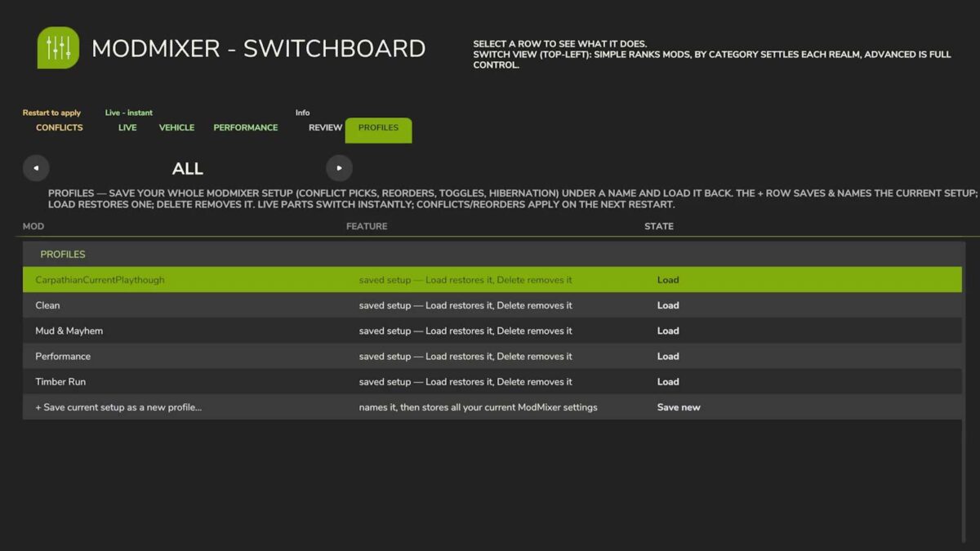Click Timber Run's 'saved setup' description
Viewport: 980px width, 551px height.
point(465,381)
